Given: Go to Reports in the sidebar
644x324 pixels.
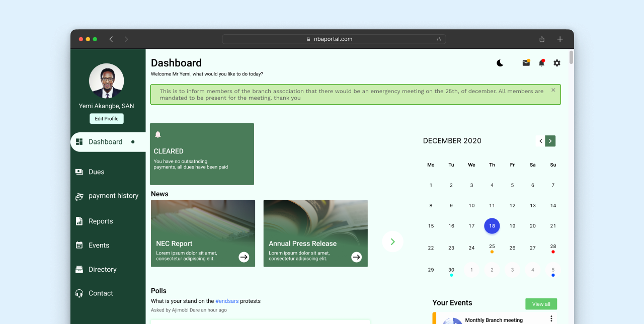Looking at the screenshot, I should click(101, 221).
